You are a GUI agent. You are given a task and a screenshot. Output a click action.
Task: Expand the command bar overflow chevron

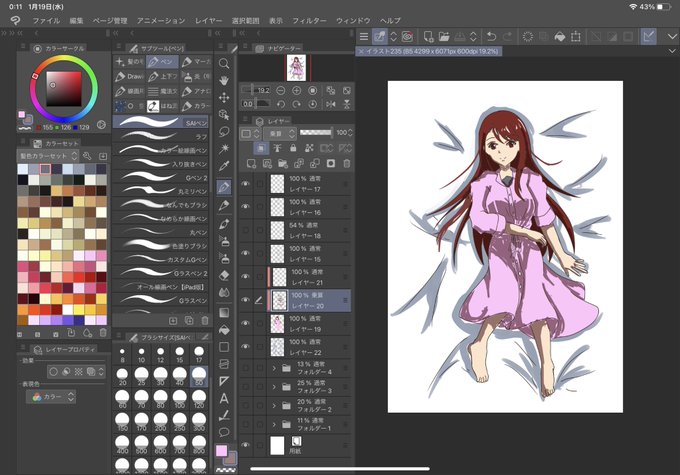click(672, 36)
